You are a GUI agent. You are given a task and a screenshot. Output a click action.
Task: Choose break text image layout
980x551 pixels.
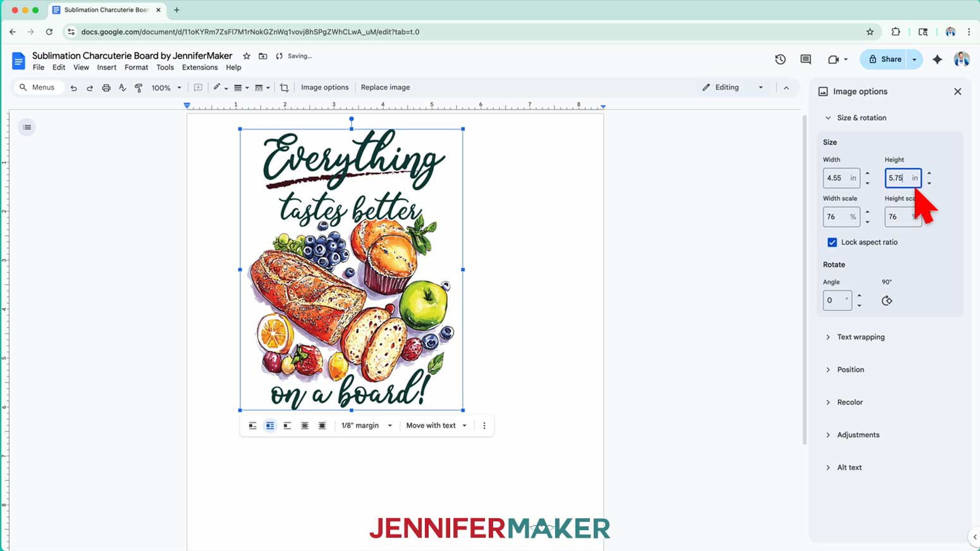[287, 426]
